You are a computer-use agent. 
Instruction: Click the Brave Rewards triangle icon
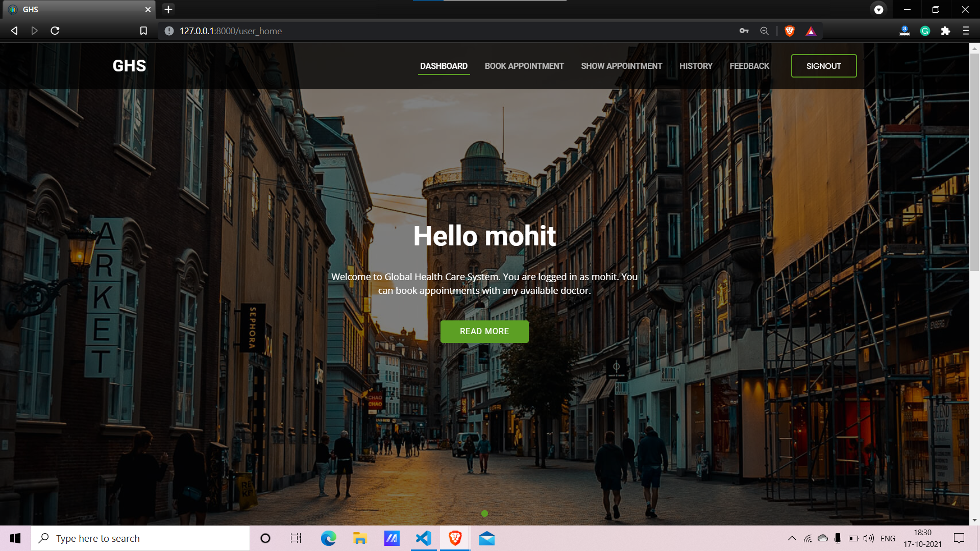811,31
